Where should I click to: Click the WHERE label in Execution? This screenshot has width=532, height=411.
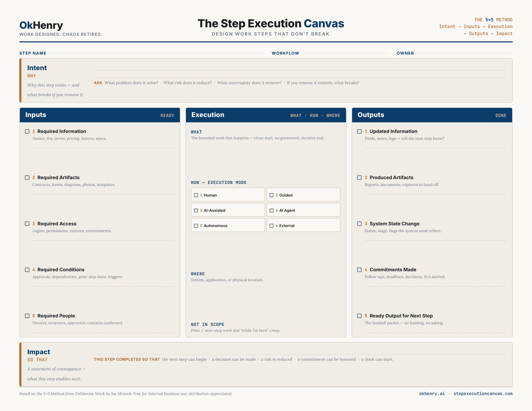198,274
